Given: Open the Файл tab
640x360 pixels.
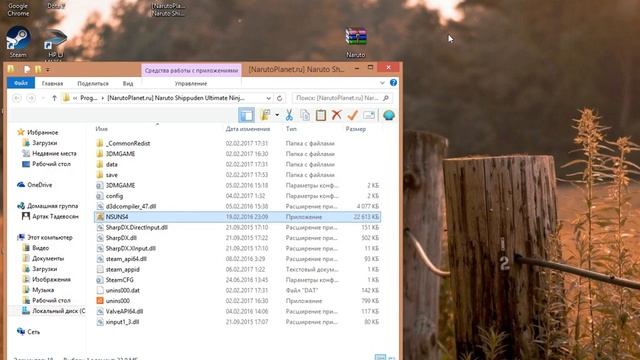Looking at the screenshot, I should pos(21,83).
